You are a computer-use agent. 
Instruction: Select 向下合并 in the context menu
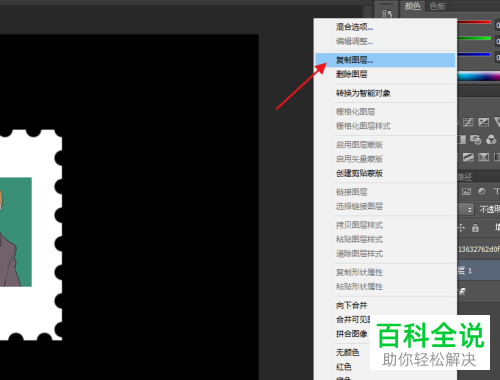[x=385, y=305]
